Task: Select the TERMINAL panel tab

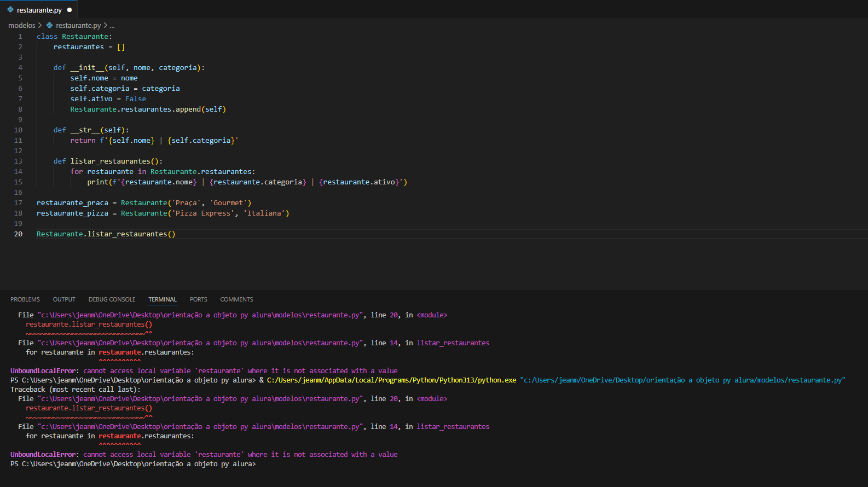Action: (163, 299)
